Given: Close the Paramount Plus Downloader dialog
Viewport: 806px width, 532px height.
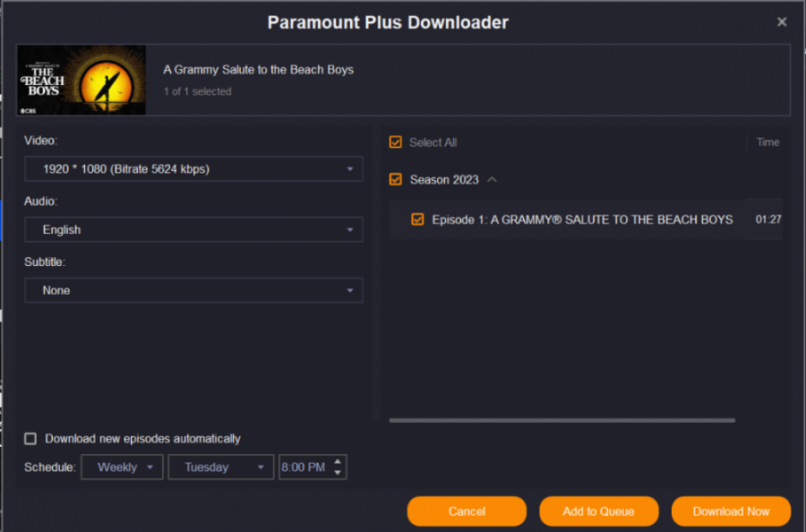Looking at the screenshot, I should pos(781,22).
